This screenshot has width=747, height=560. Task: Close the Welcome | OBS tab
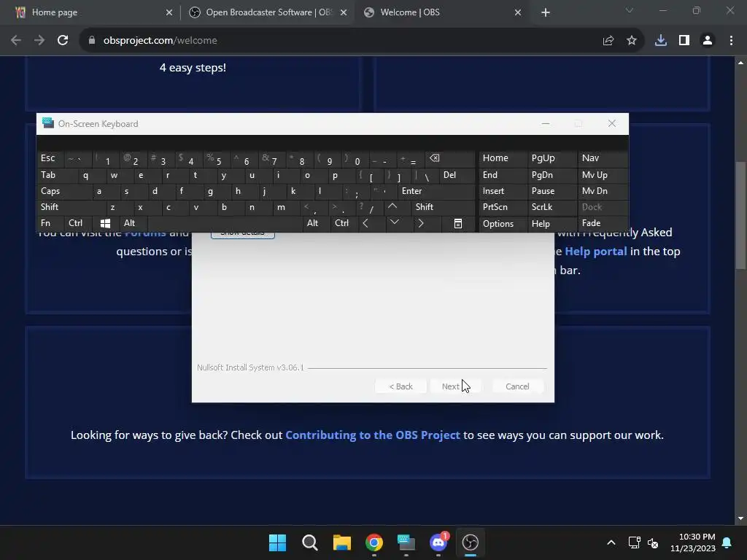[x=518, y=12]
